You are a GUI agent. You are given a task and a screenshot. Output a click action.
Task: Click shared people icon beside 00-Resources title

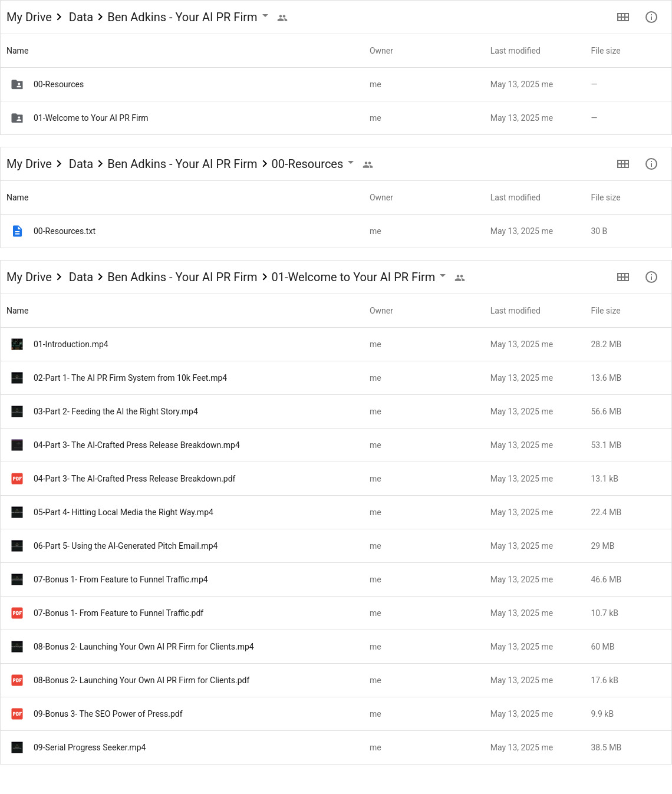click(368, 165)
